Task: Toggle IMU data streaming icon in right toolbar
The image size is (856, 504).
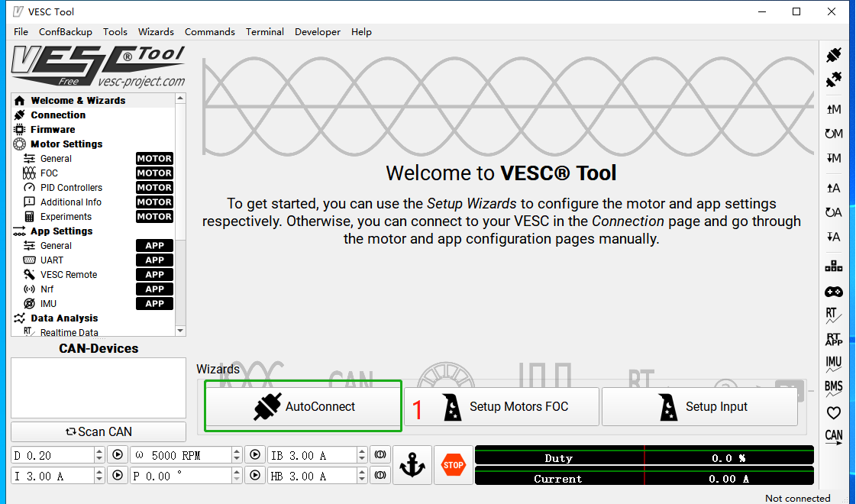Action: 834,363
